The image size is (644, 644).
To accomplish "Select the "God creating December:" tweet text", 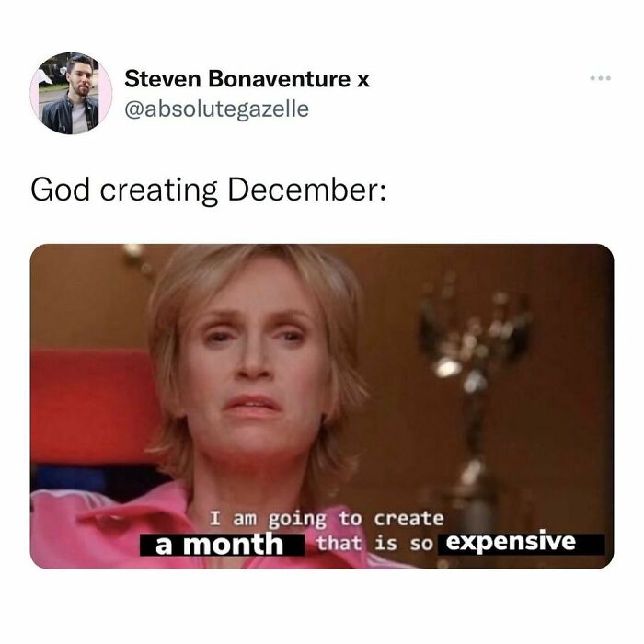I will [x=209, y=190].
